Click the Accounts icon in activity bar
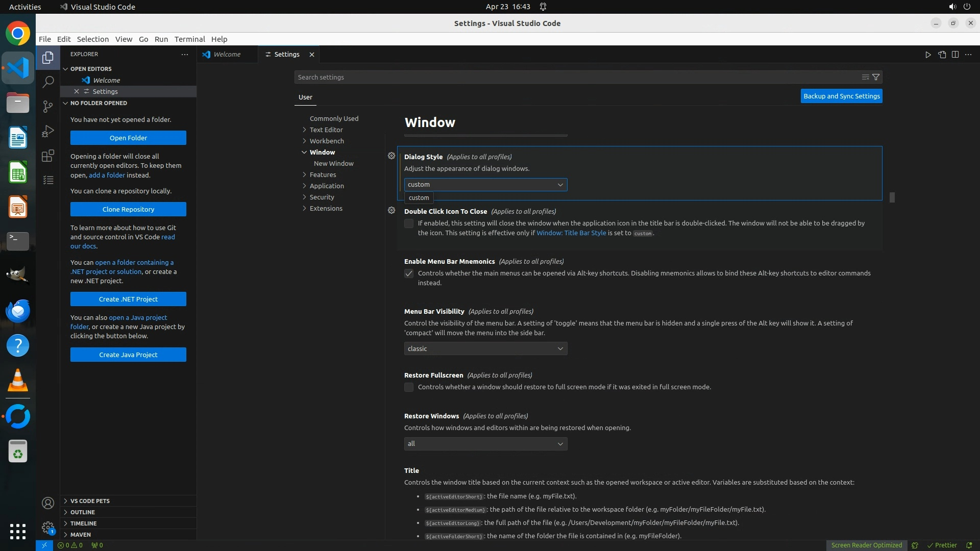 tap(48, 503)
